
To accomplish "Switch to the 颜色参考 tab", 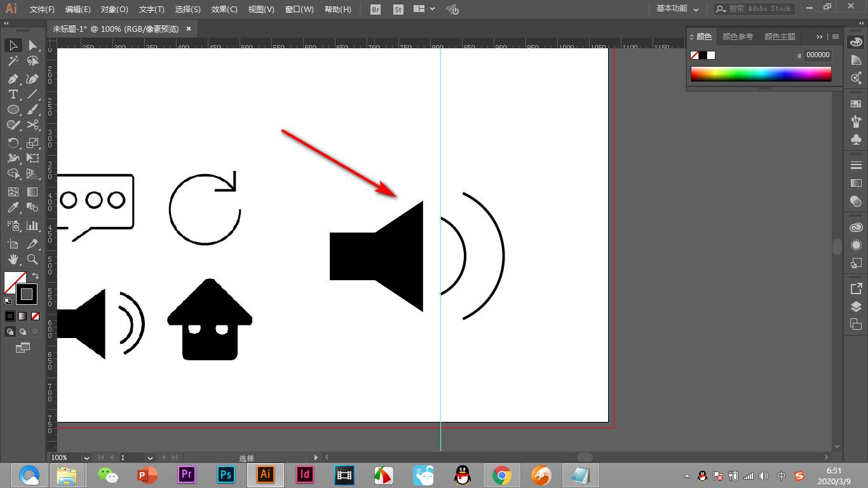I will click(x=737, y=37).
